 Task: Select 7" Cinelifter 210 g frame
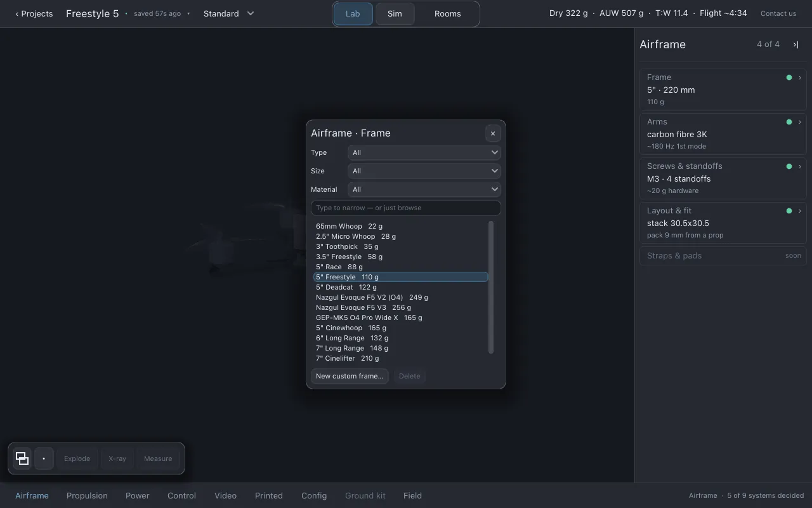click(400, 358)
